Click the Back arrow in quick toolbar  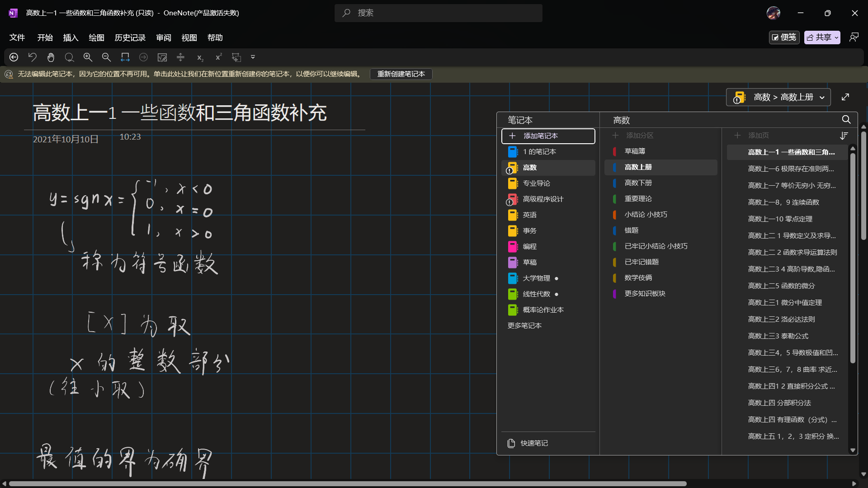[14, 57]
